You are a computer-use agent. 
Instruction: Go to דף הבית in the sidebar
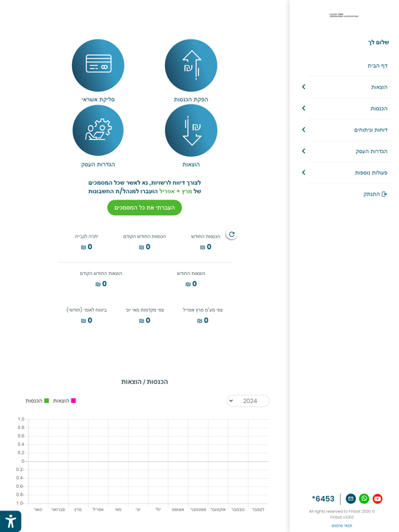[378, 66]
